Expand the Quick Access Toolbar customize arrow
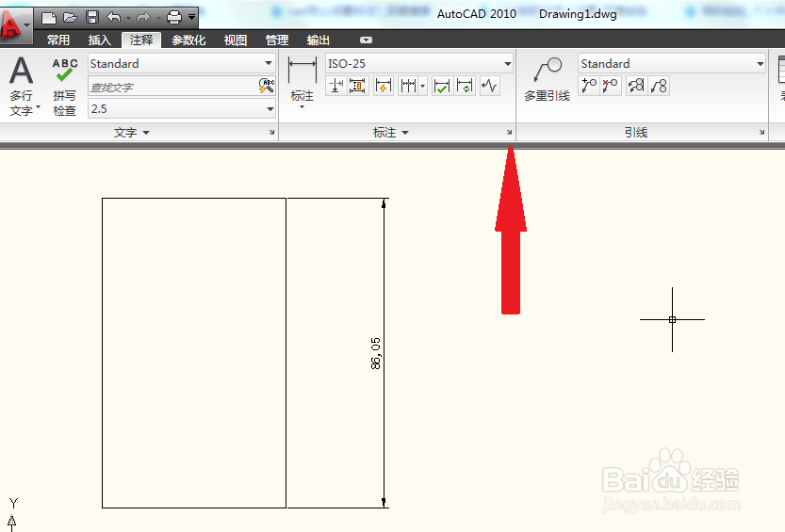Screen dimensions: 785x532 [x=191, y=18]
